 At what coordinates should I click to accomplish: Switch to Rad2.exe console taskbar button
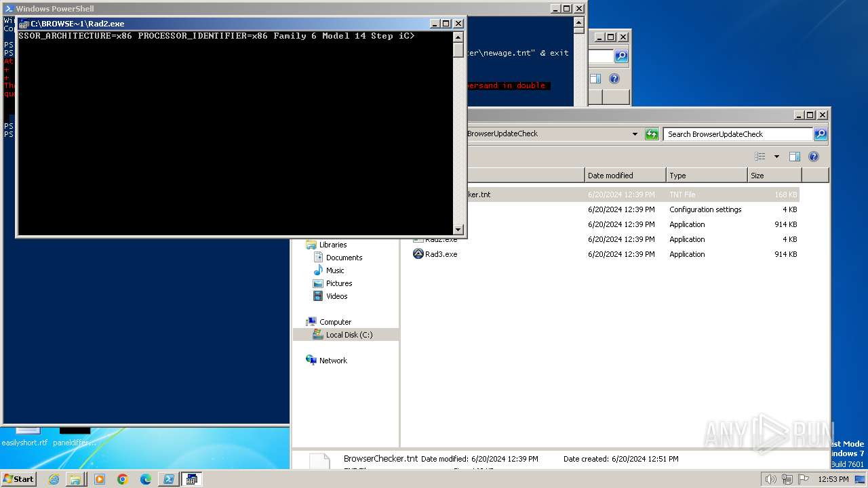[x=191, y=479]
